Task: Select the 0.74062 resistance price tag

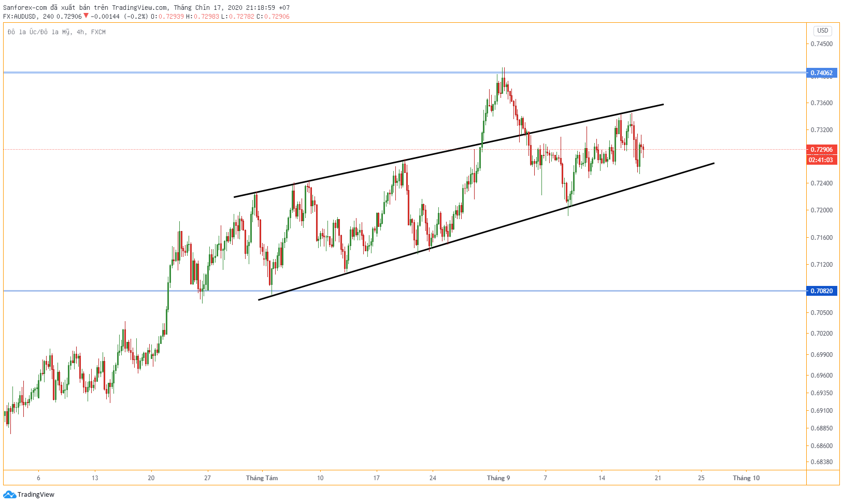Action: tap(822, 73)
